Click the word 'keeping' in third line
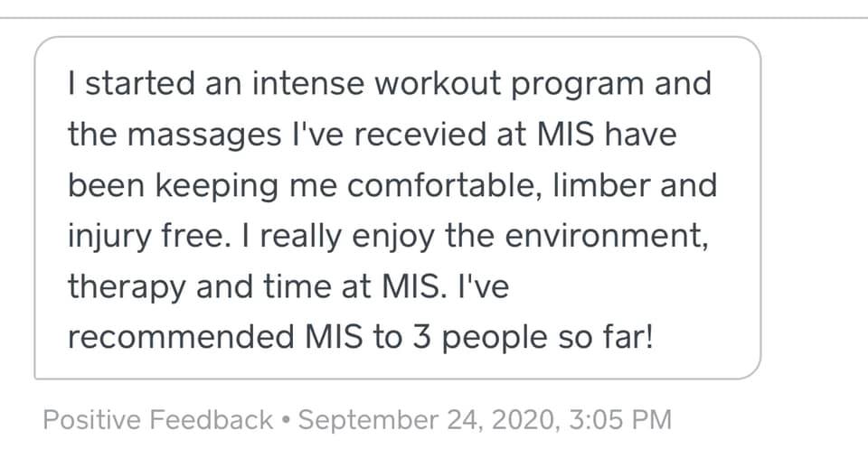Screen dimensions: 868x468 [x=216, y=186]
